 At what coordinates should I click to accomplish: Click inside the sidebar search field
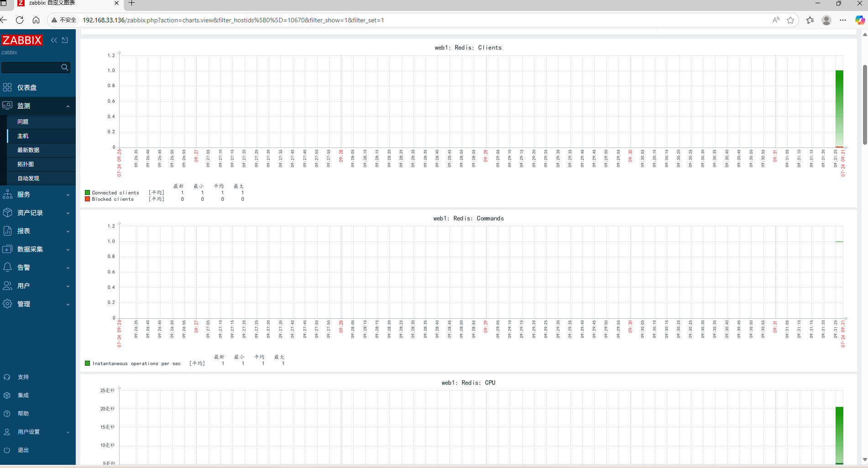(32, 67)
